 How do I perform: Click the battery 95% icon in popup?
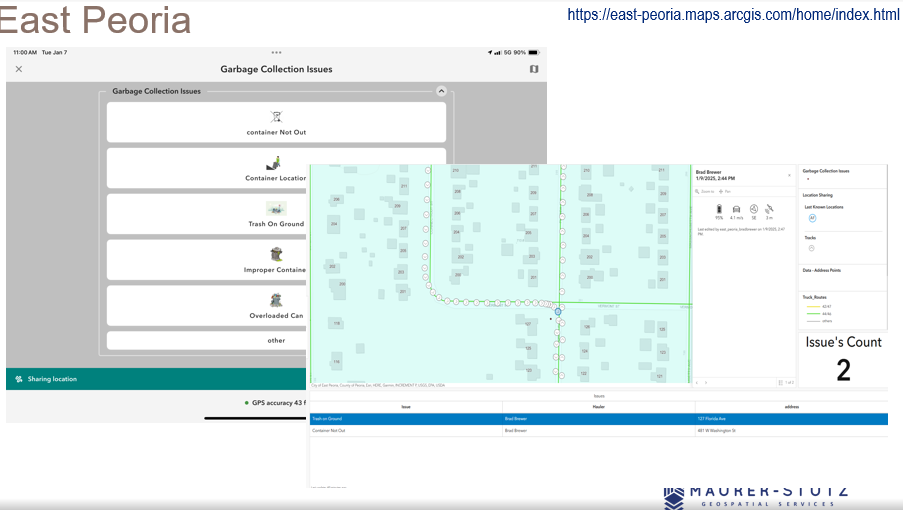[719, 209]
